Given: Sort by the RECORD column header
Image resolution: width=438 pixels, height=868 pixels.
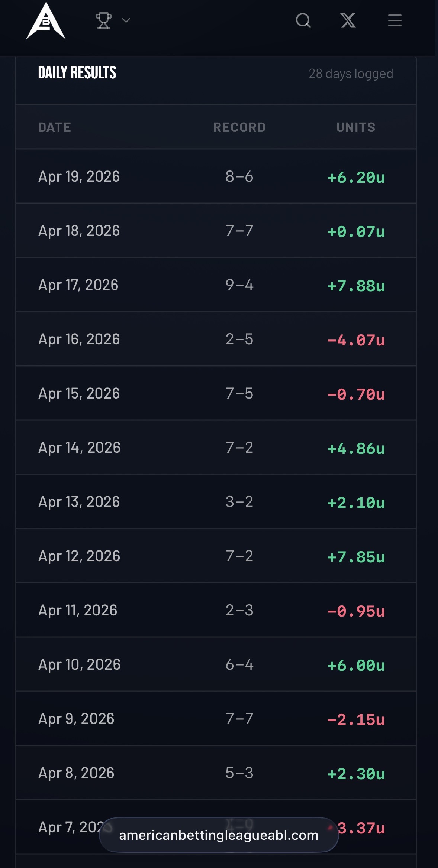Looking at the screenshot, I should point(239,127).
